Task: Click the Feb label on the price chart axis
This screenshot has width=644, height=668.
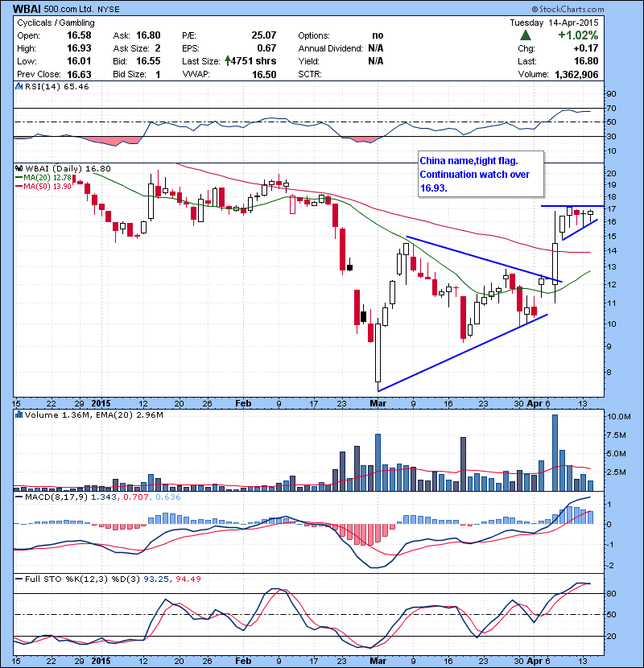Action: pyautogui.click(x=243, y=403)
